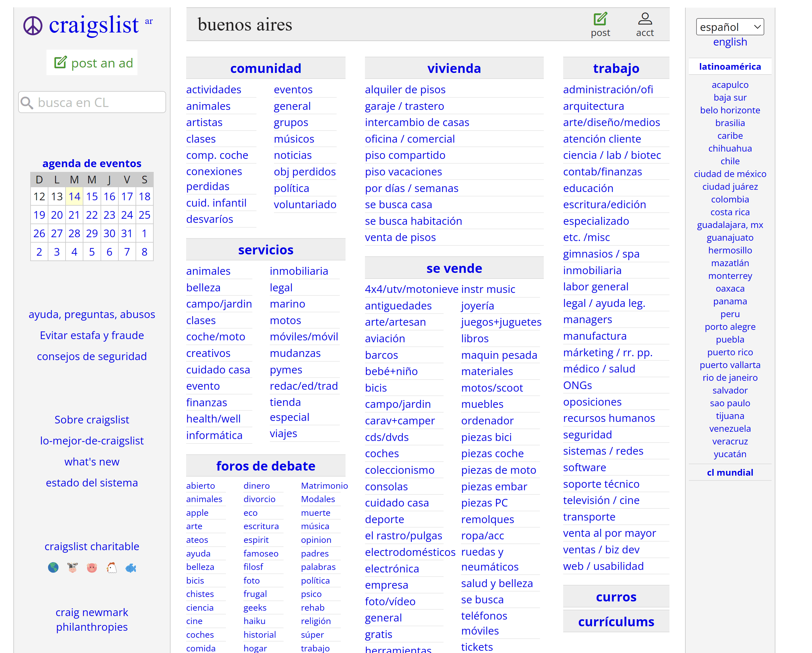Open gimnasios / spa jobs
The height and width of the screenshot is (653, 812).
[601, 253]
